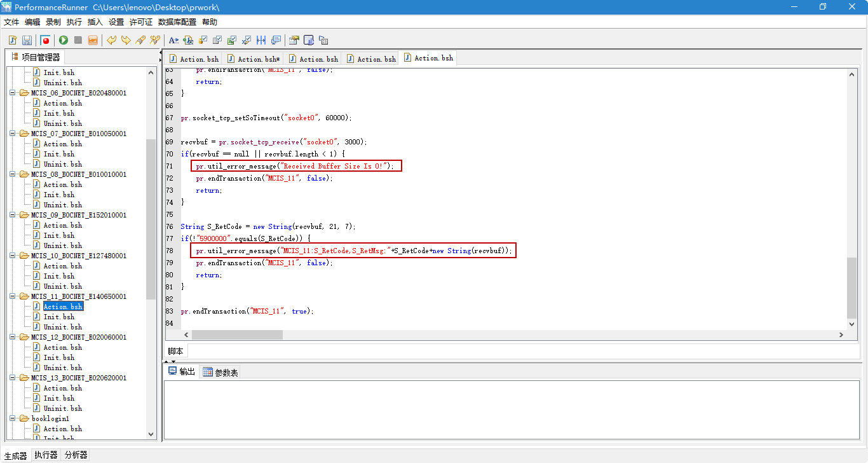Open the 数据库配置 menu
Screen dimensions: 868x463
[177, 22]
